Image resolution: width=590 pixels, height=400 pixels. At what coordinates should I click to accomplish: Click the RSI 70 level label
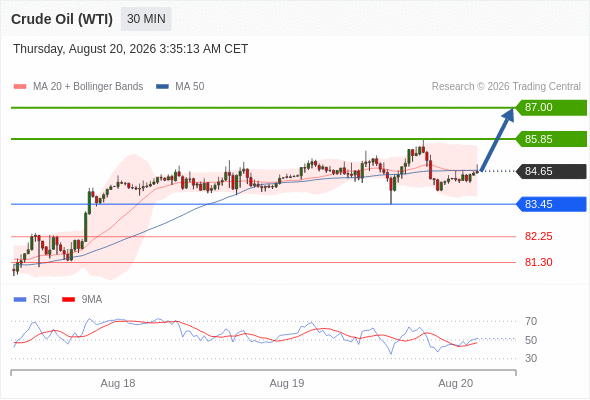point(531,321)
